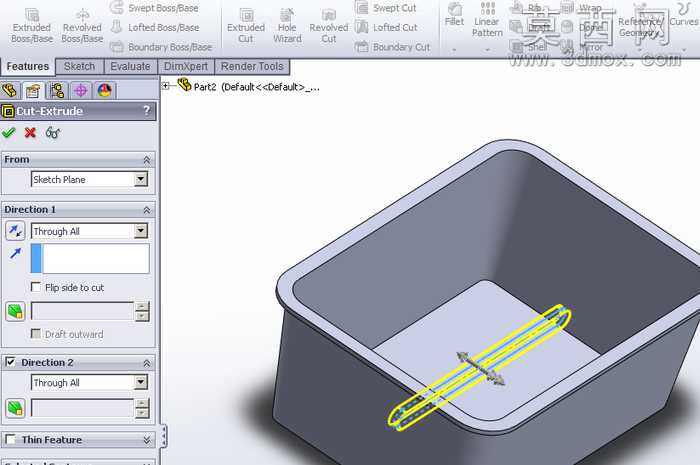Screen dimensions: 700x465
Task: Switch to the Render Tools tab
Action: (252, 66)
